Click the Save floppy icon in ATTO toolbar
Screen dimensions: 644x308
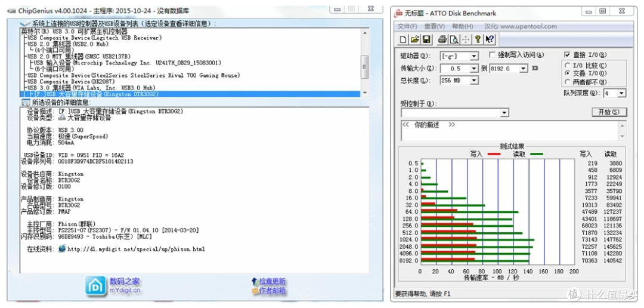(426, 39)
